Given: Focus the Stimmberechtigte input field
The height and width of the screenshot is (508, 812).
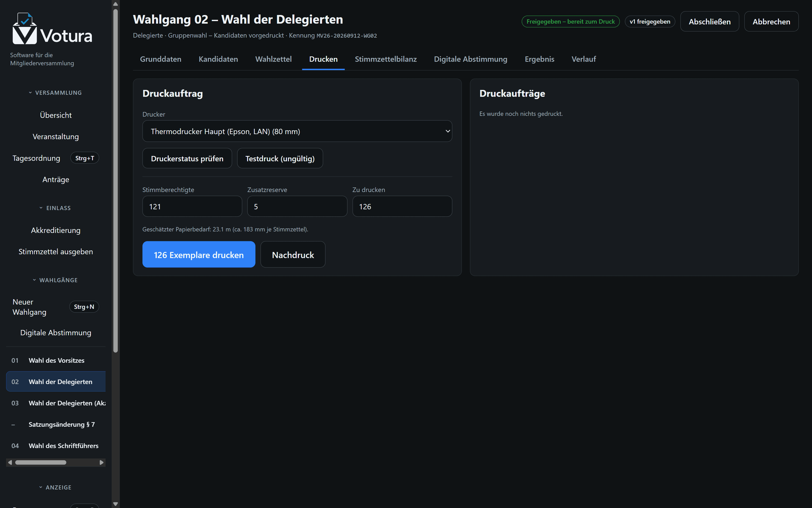Looking at the screenshot, I should point(192,206).
